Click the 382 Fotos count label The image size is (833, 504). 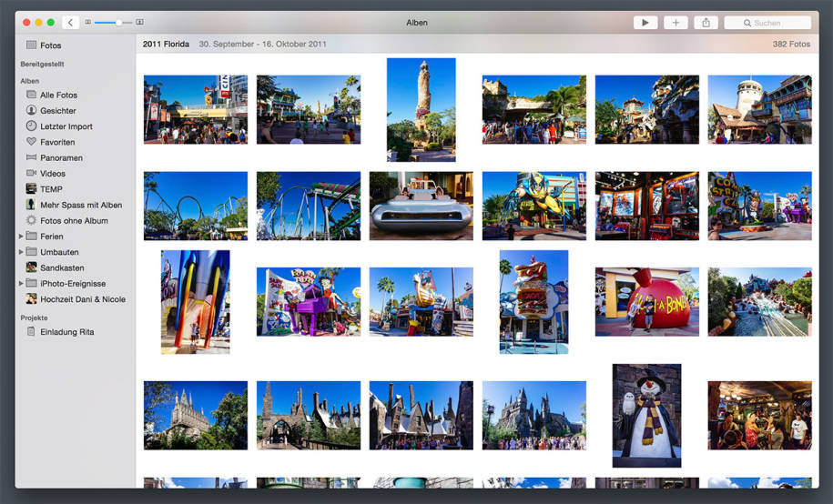791,44
